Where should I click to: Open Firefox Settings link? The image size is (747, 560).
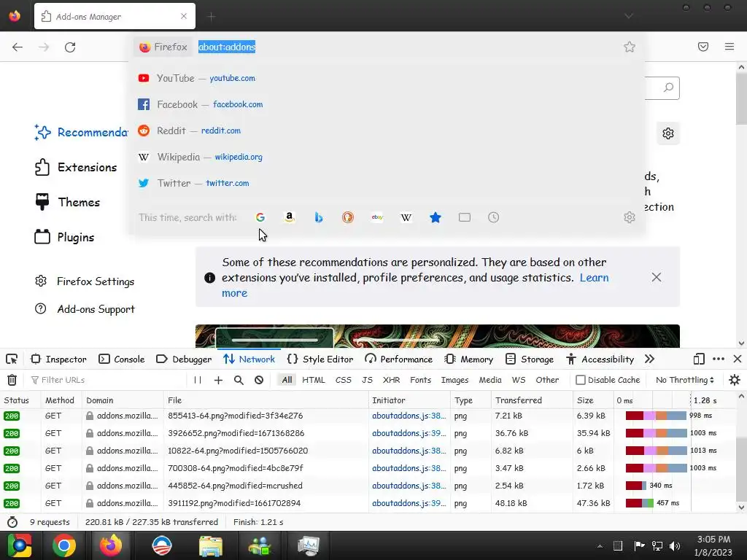[x=85, y=281]
